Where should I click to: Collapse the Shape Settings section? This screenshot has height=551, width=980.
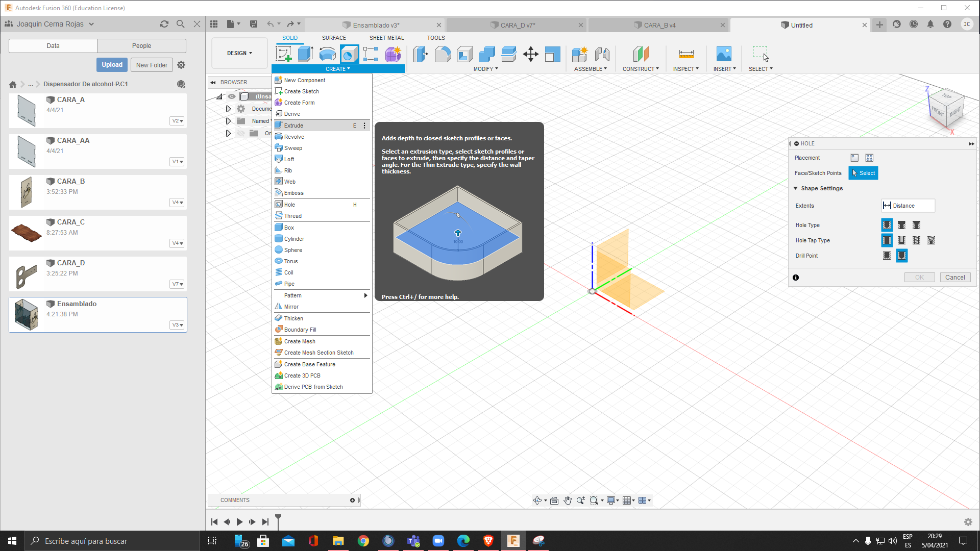pos(795,188)
